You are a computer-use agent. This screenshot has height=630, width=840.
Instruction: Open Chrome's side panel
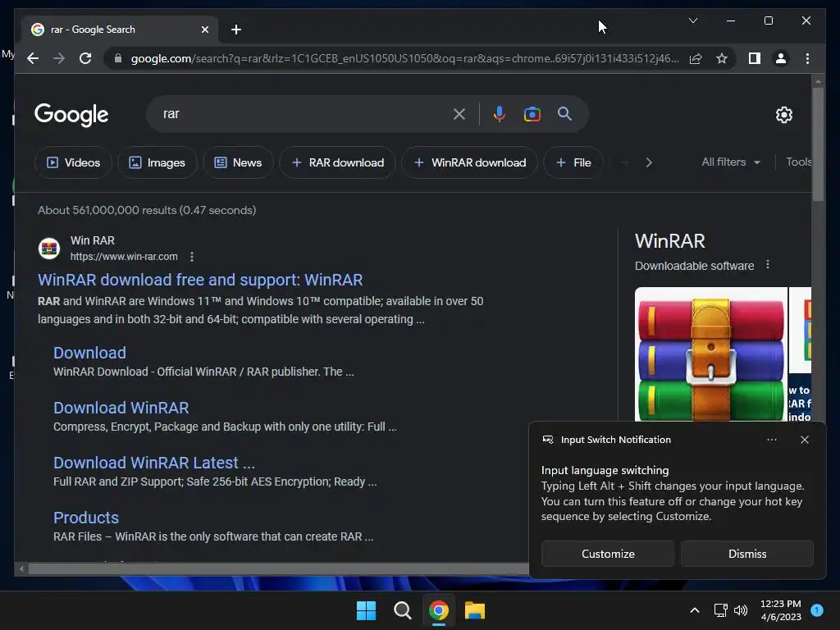[x=755, y=58]
